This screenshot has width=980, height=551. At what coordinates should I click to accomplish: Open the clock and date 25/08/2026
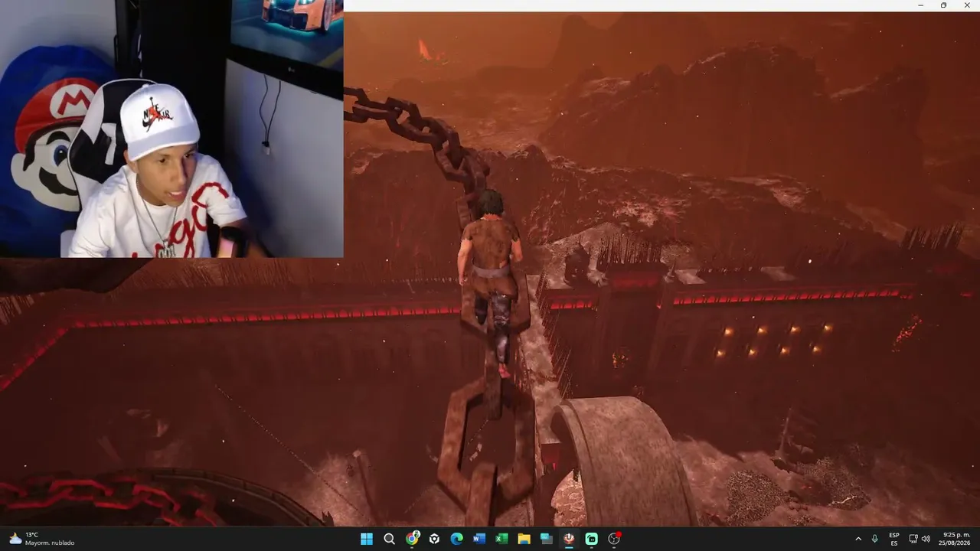(x=954, y=539)
